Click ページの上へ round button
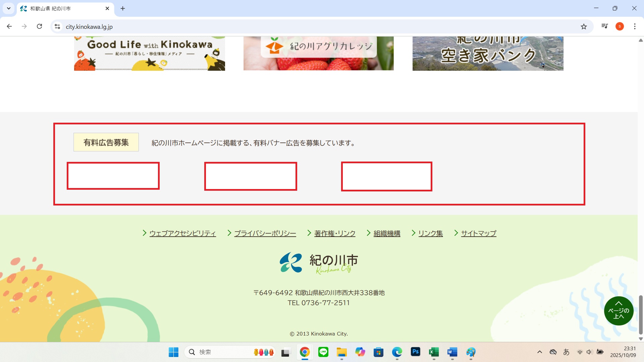The image size is (644, 362). tap(619, 311)
